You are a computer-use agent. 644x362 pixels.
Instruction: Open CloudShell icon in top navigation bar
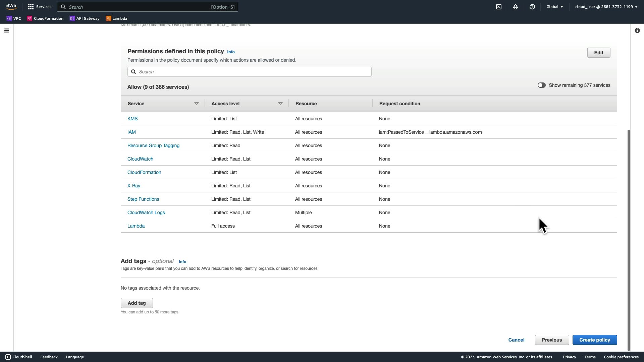(x=499, y=7)
